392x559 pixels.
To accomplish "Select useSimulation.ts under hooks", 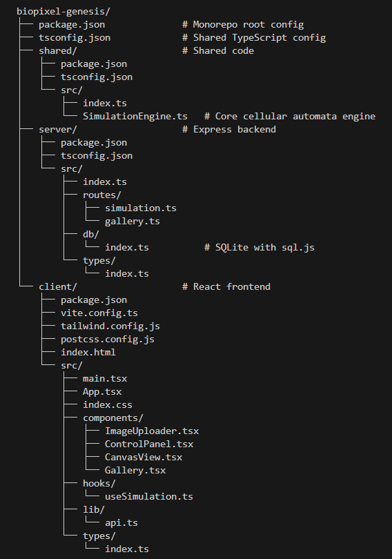I will point(149,497).
